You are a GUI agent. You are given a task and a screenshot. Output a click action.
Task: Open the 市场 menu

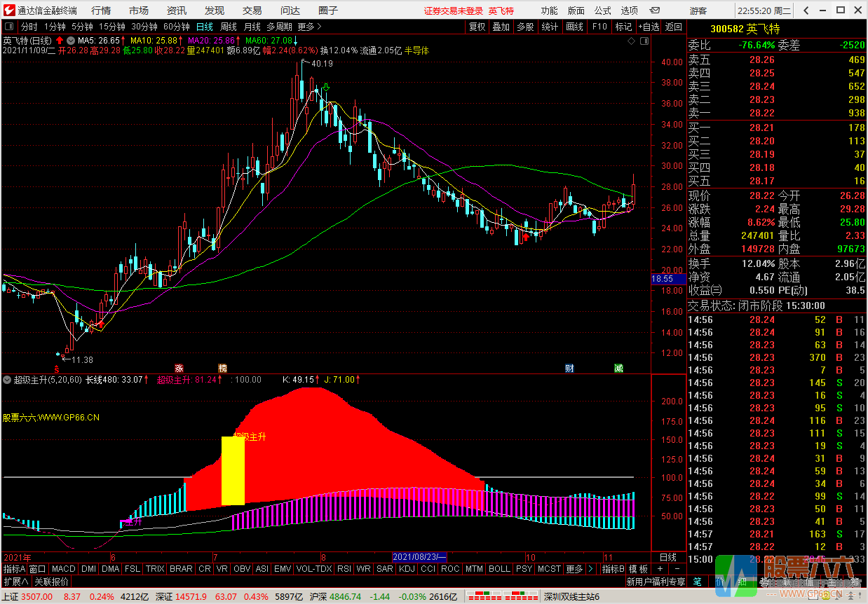[139, 11]
